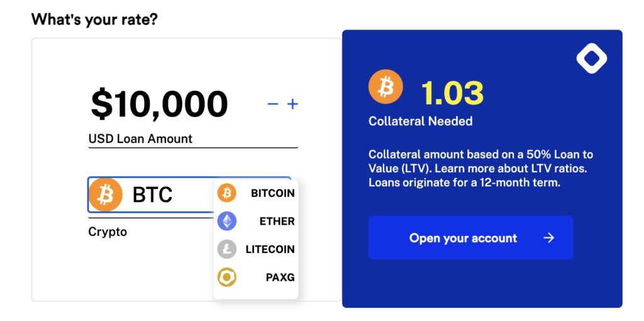
Task: Select ETHER from the crypto list
Action: 277,221
